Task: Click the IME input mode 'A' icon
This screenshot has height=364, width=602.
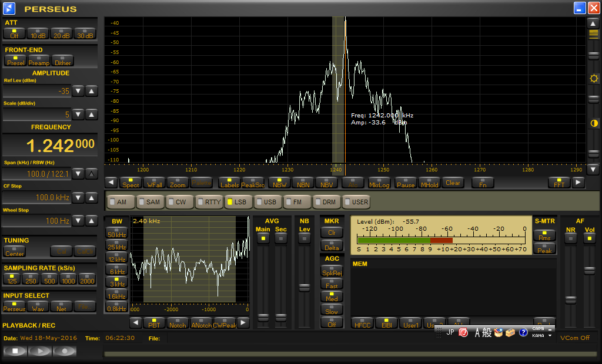Action: (477, 332)
